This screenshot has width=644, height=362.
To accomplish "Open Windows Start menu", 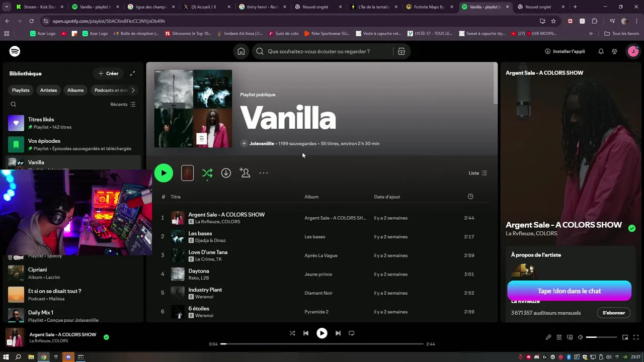I will click(6, 357).
